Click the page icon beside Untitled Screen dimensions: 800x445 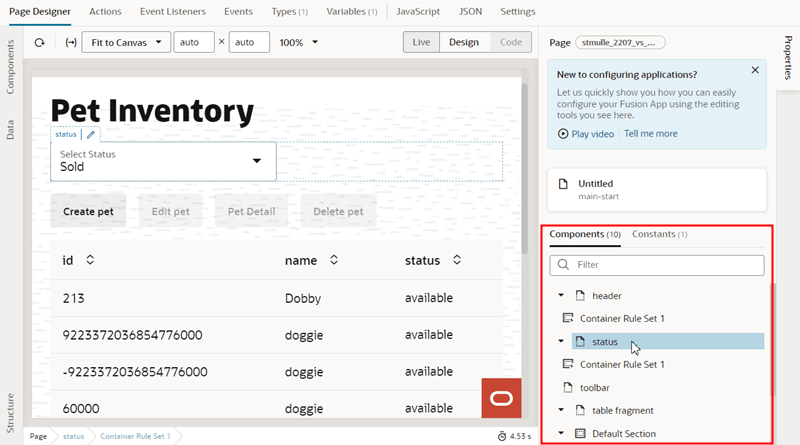(563, 184)
